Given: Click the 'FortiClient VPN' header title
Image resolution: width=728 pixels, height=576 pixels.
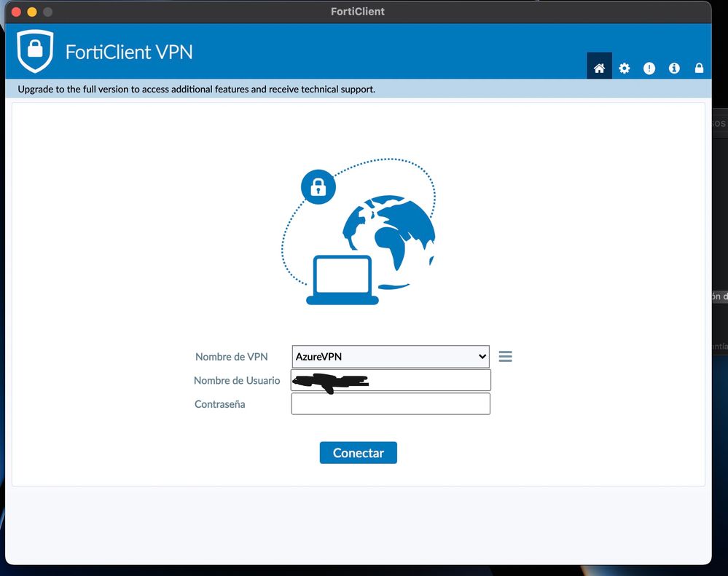Looking at the screenshot, I should pos(128,52).
